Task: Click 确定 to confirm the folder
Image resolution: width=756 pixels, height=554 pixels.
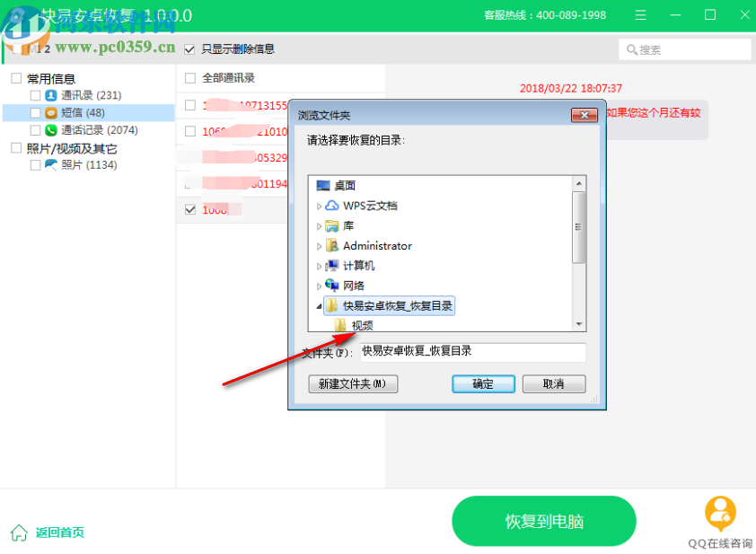Action: (x=483, y=384)
